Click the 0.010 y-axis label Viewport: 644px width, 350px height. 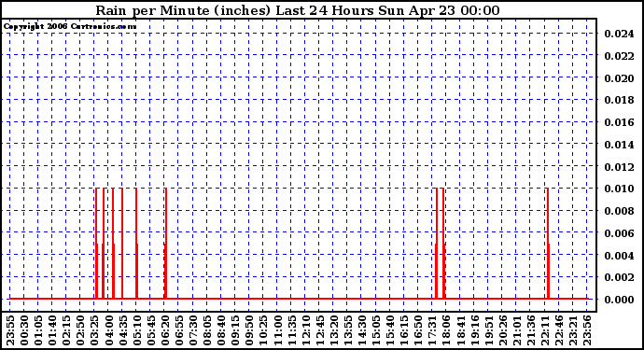point(619,189)
